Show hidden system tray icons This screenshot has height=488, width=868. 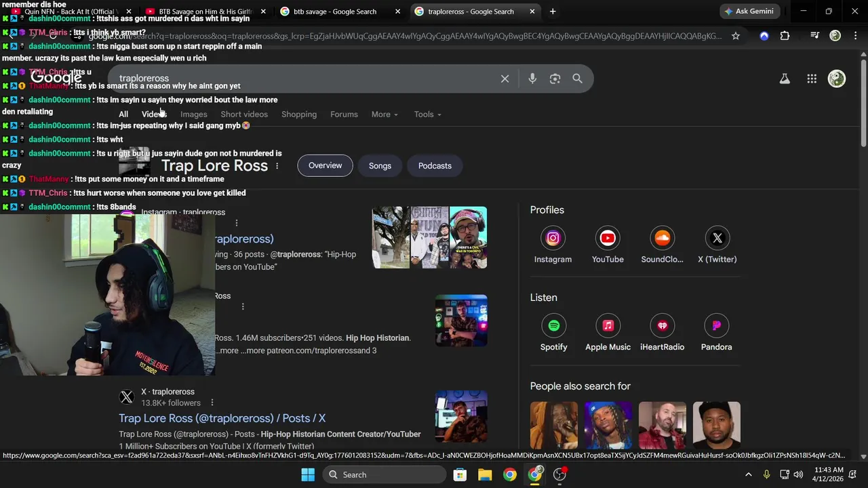coord(748,474)
